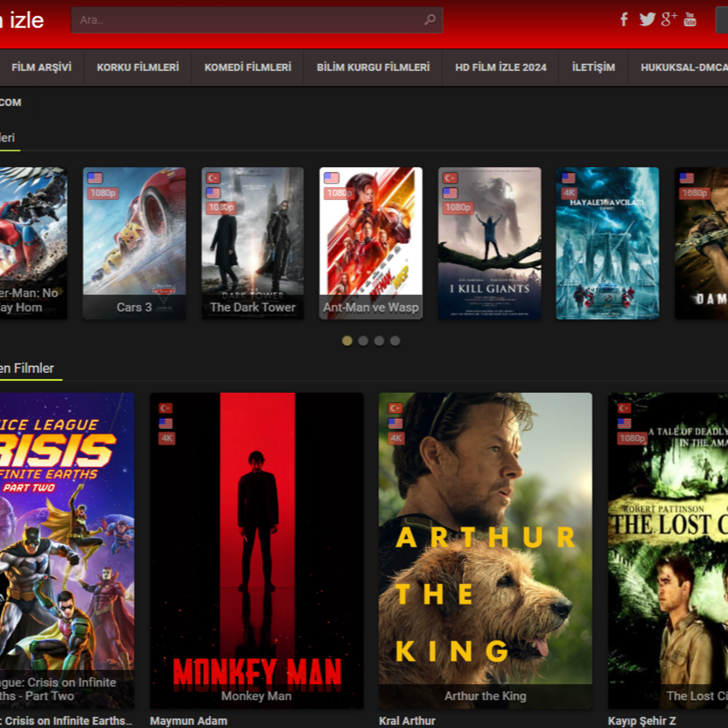The height and width of the screenshot is (728, 728).
Task: Open The Dark Tower movie poster
Action: click(x=252, y=243)
